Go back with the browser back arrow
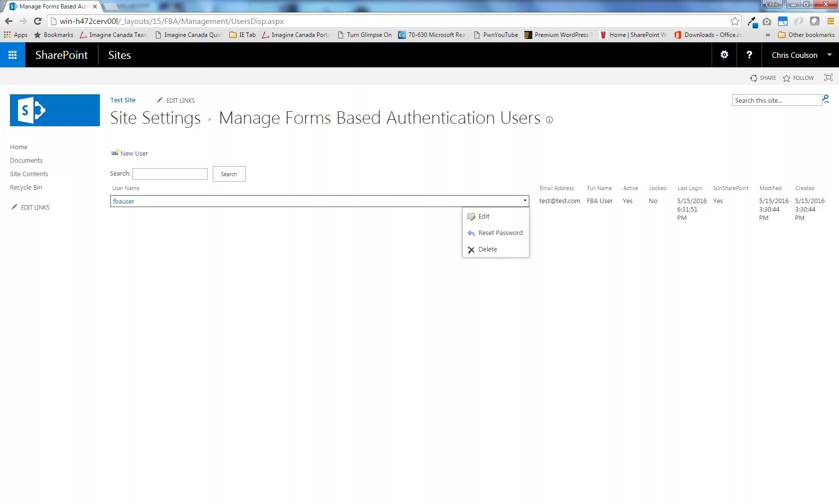 (8, 21)
